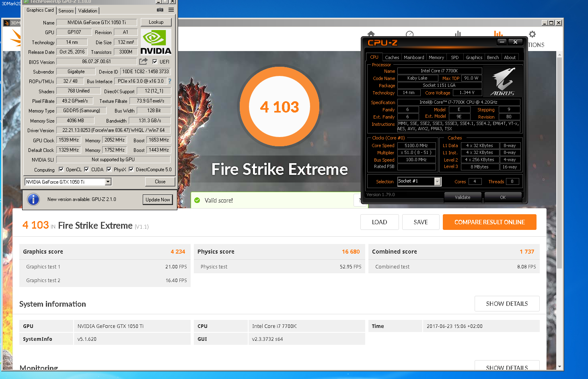Open the Memory tab in CPU-Z
Image resolution: width=588 pixels, height=379 pixels.
point(436,57)
